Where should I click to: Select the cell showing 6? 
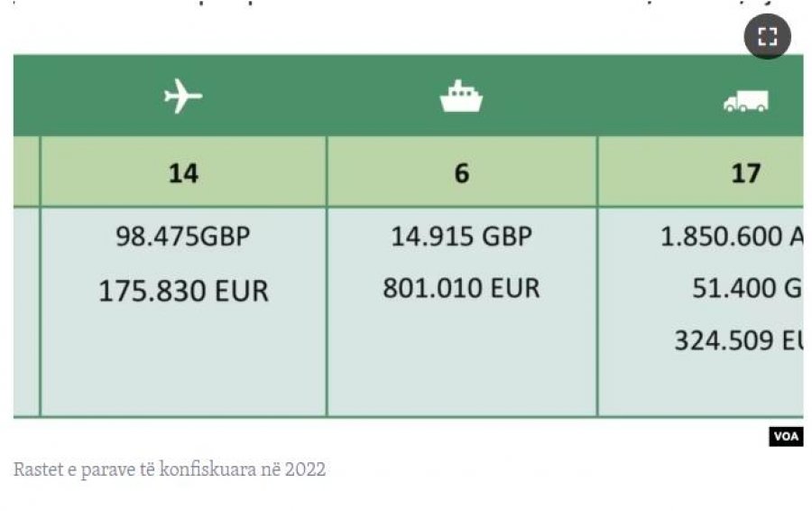click(x=461, y=172)
